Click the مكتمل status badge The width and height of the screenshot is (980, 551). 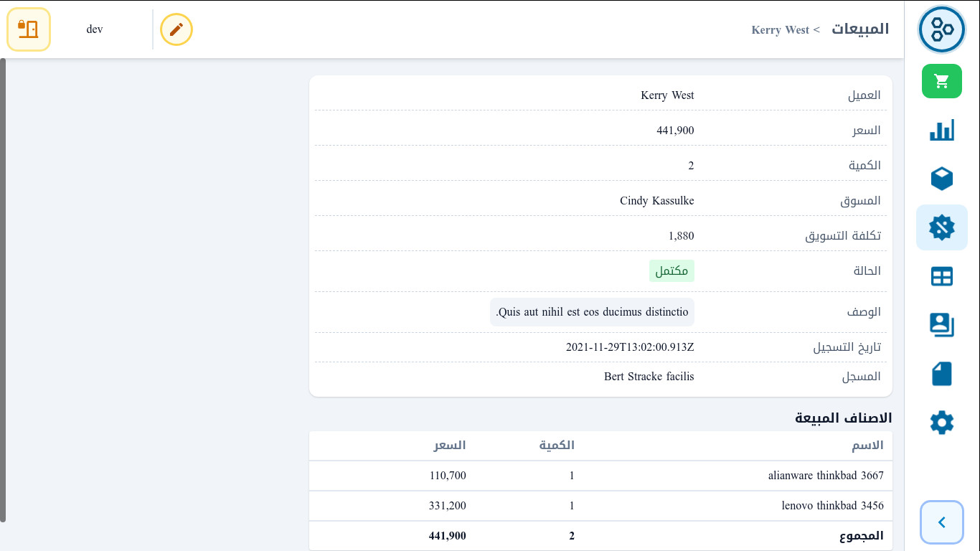pyautogui.click(x=672, y=271)
